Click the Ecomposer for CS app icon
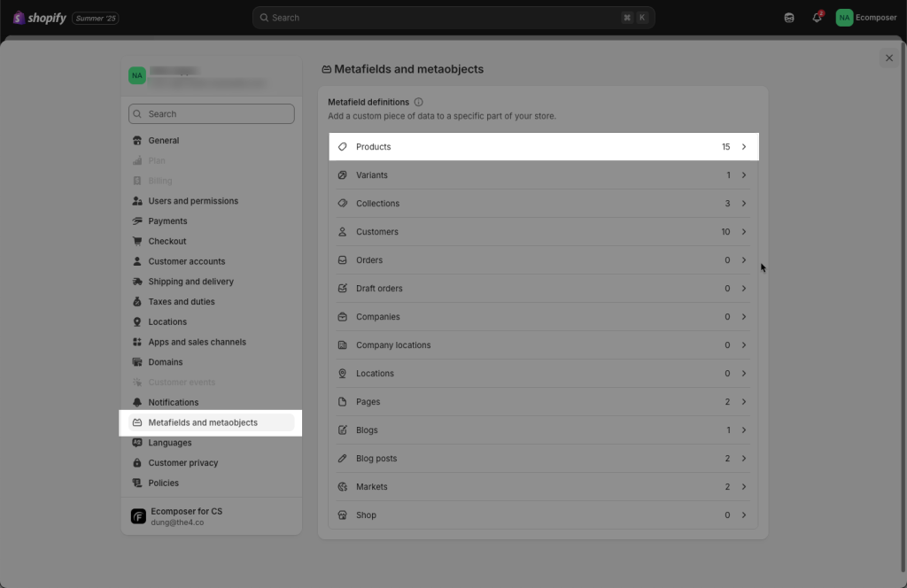 (138, 516)
